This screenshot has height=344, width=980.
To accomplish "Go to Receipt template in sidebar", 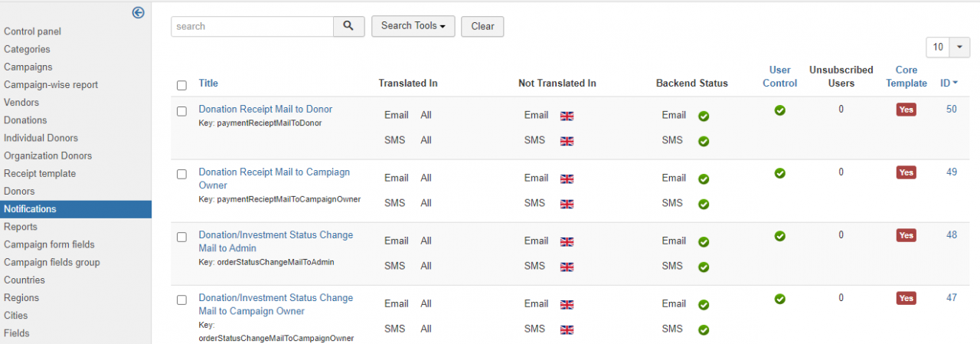I will (40, 173).
